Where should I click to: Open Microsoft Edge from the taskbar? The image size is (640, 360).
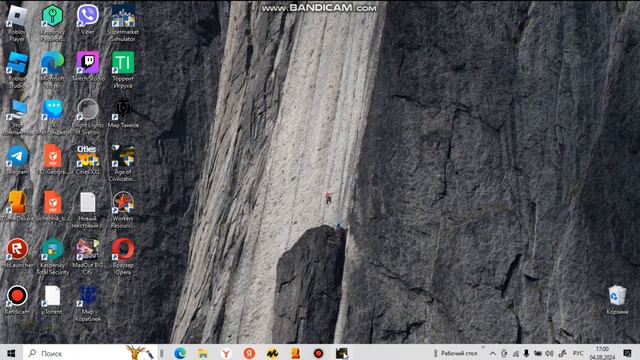tap(180, 353)
